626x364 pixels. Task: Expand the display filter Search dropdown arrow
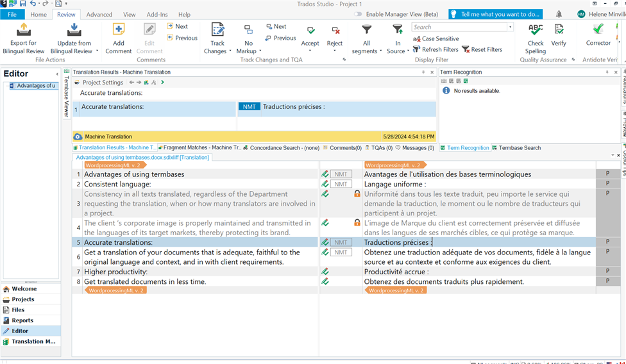pyautogui.click(x=510, y=27)
